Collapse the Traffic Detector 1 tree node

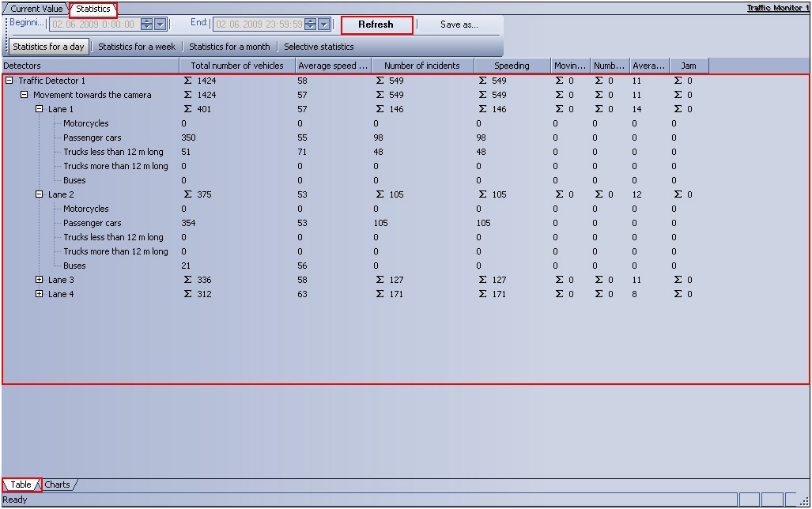coord(9,81)
